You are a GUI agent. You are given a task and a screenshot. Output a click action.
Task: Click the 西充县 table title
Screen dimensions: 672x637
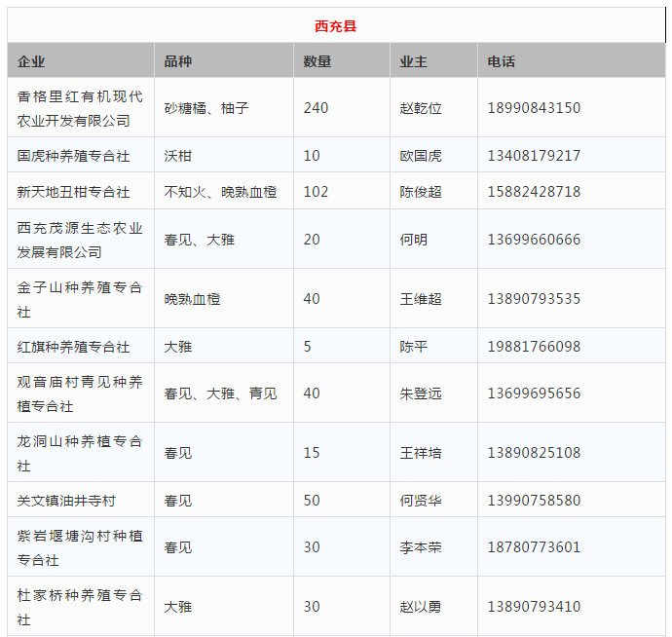[336, 26]
